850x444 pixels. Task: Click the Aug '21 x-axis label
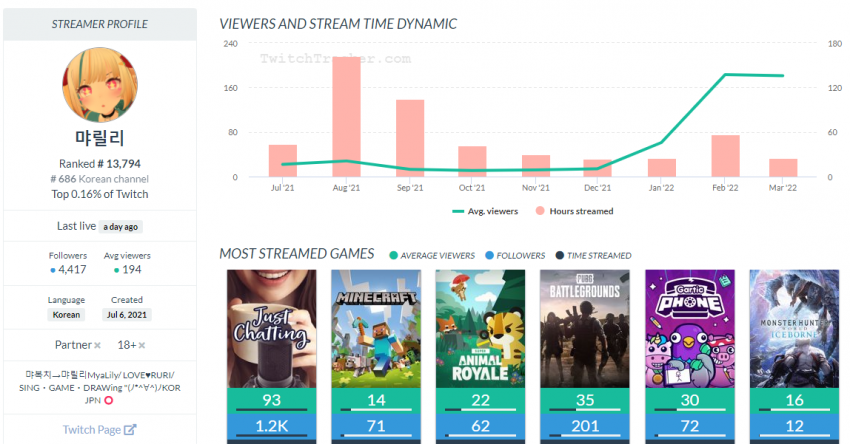click(346, 188)
